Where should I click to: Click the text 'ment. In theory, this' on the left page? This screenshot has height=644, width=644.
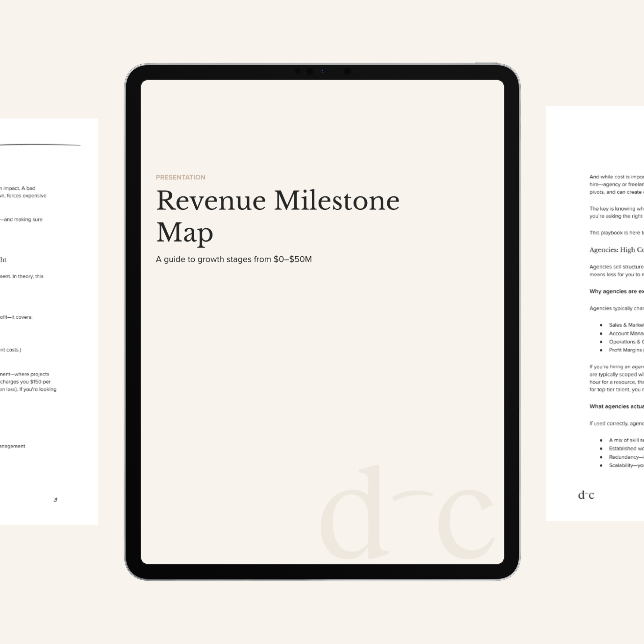pyautogui.click(x=22, y=276)
